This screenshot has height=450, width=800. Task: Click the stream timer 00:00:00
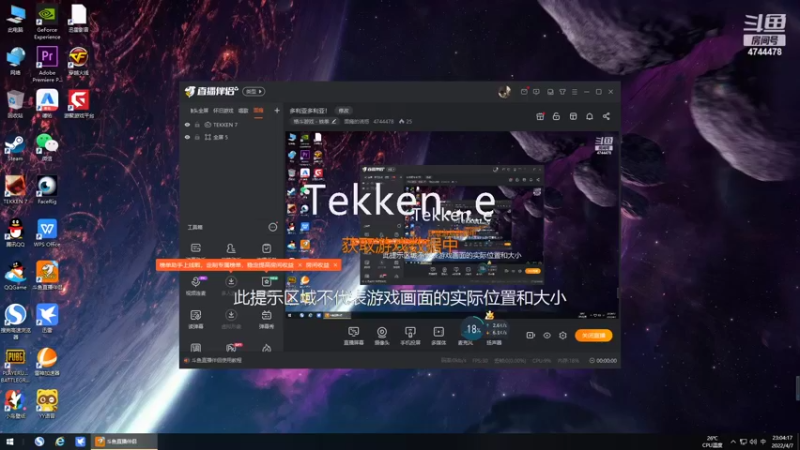pyautogui.click(x=603, y=360)
